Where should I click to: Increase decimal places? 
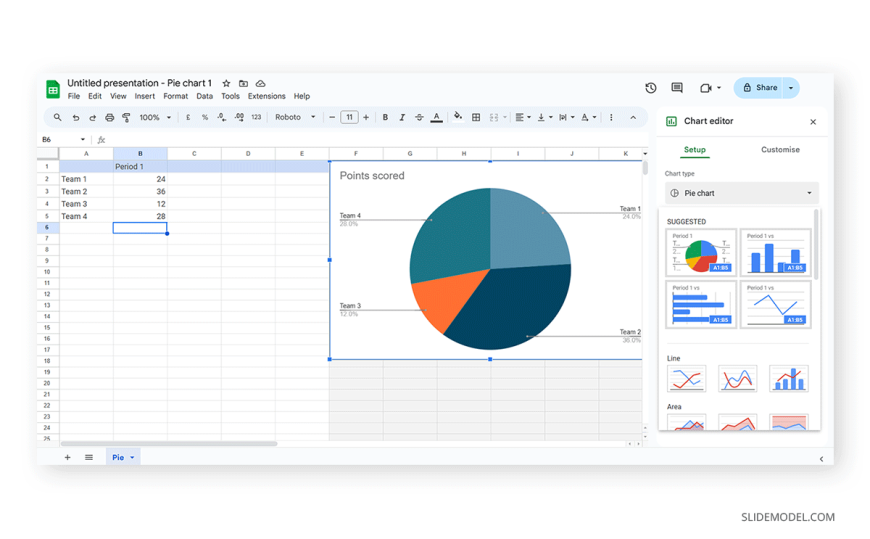pyautogui.click(x=239, y=117)
